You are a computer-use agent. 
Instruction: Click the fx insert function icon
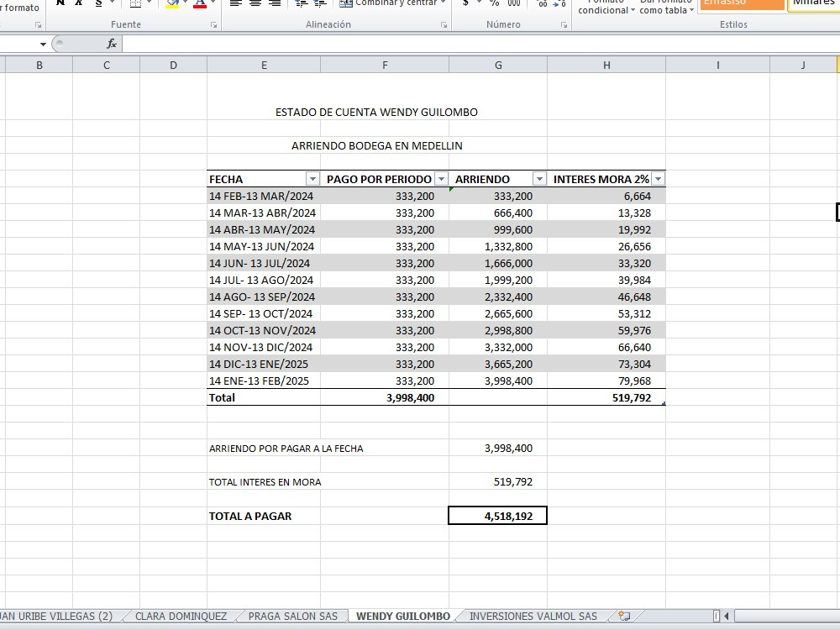pyautogui.click(x=112, y=44)
